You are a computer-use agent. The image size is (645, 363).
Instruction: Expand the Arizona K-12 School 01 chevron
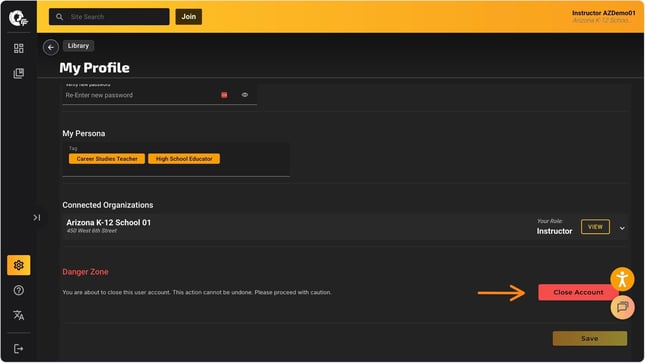[x=622, y=228]
